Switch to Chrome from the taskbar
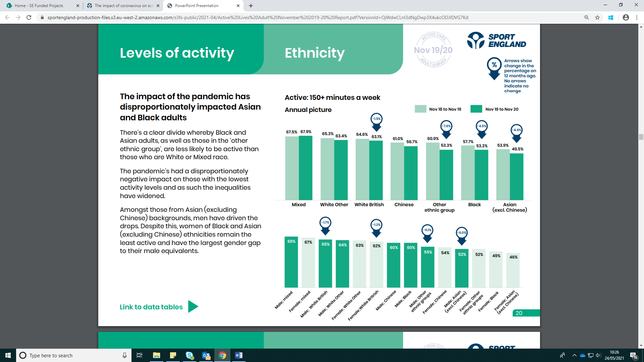644x362 pixels. [x=222, y=355]
